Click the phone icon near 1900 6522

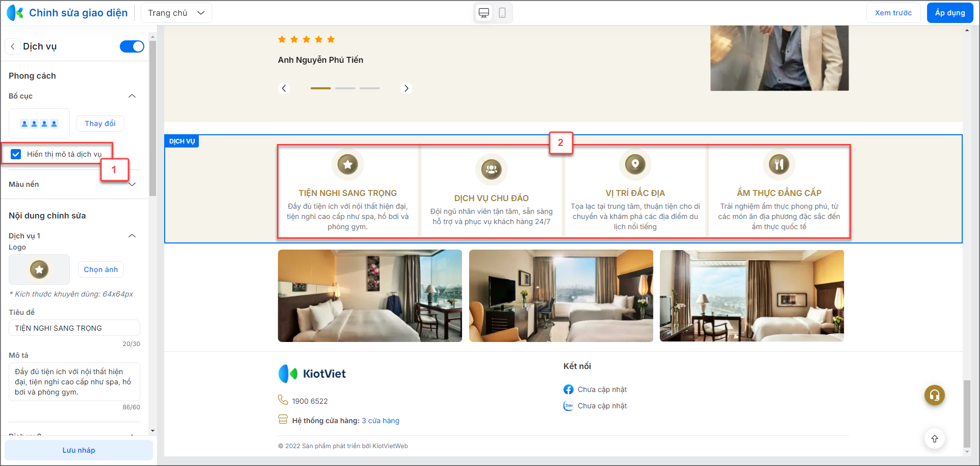283,400
